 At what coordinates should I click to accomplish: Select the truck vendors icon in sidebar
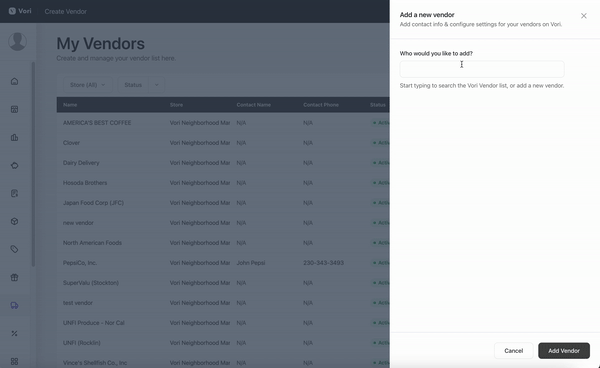click(14, 305)
